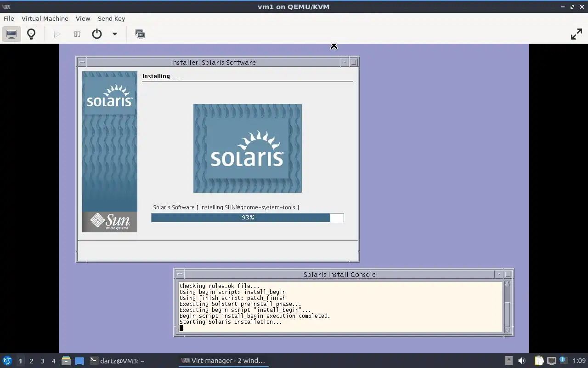Show virtual hardware details lightbulb icon
This screenshot has width=588, height=368.
pos(31,34)
